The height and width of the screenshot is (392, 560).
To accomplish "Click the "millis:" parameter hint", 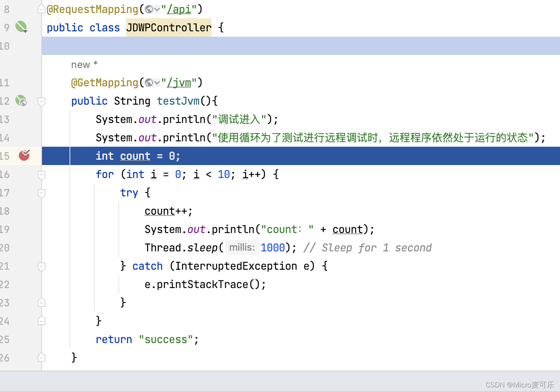I will click(x=242, y=248).
